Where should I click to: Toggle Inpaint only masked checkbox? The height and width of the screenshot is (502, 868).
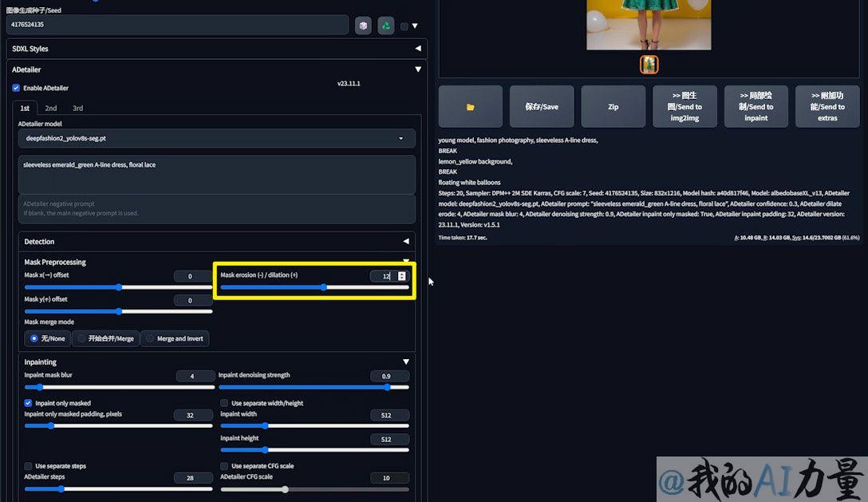[28, 403]
